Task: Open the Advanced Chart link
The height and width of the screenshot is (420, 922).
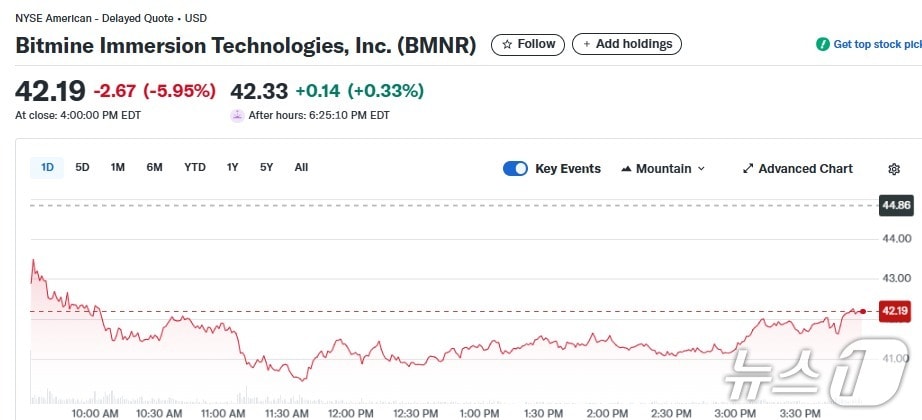Action: pos(805,169)
